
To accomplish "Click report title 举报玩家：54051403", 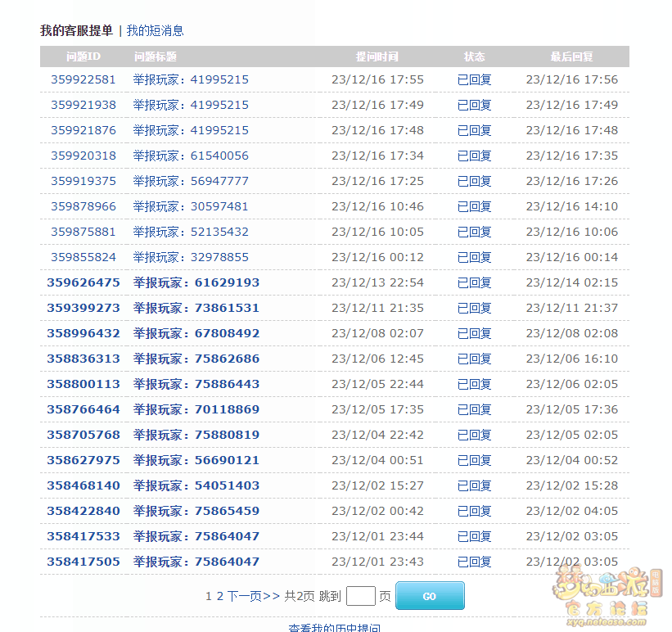I will click(x=196, y=485).
